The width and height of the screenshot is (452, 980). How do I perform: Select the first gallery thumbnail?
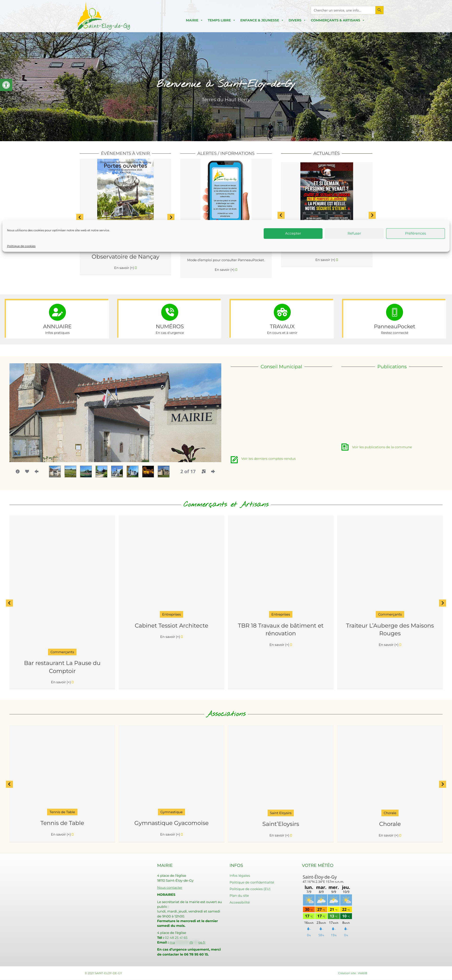coord(55,471)
